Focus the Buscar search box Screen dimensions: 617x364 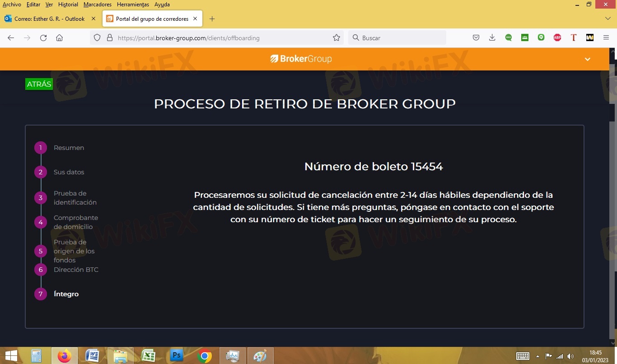397,38
